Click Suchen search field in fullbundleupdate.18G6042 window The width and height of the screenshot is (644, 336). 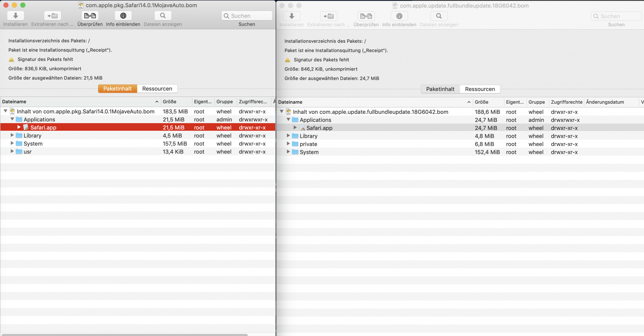(x=616, y=16)
